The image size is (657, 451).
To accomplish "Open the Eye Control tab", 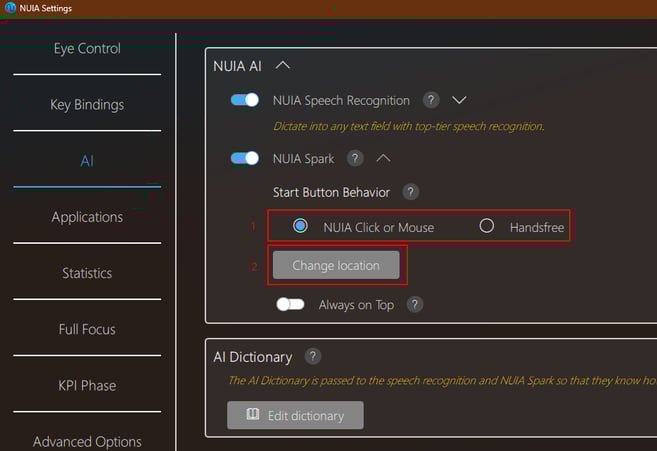I will point(87,49).
